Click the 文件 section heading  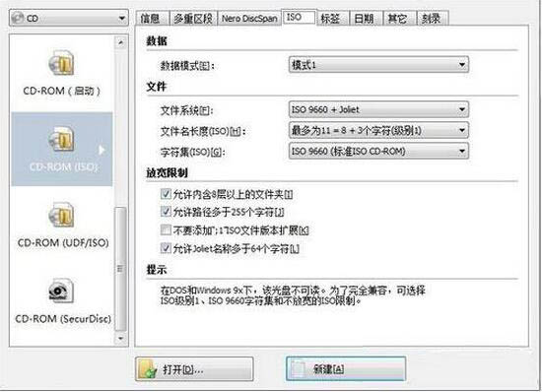tap(157, 87)
